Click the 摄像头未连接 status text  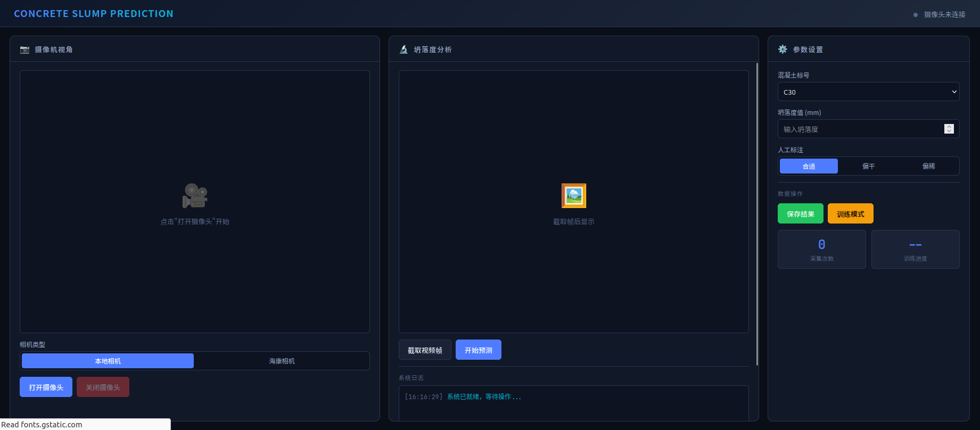tap(944, 15)
